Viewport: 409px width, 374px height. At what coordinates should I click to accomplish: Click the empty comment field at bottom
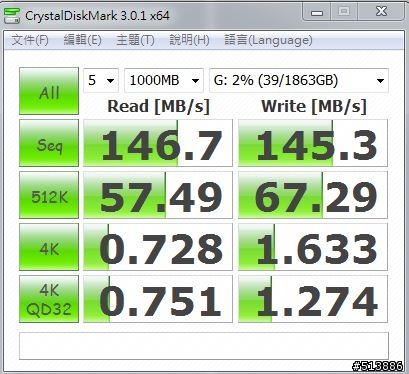204,346
